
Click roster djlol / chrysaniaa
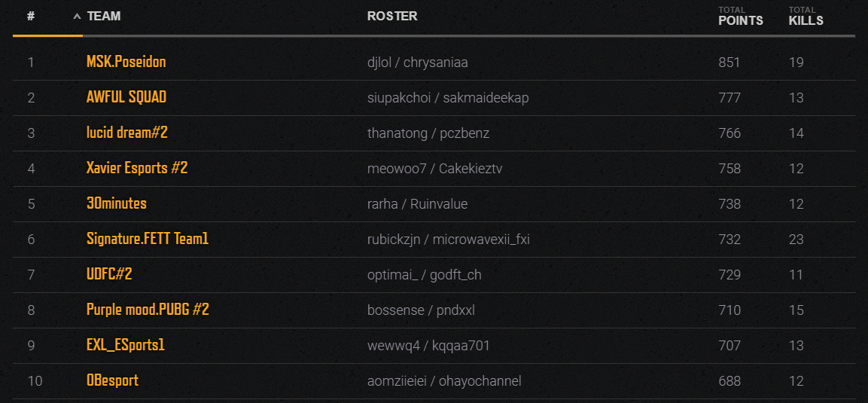[417, 63]
